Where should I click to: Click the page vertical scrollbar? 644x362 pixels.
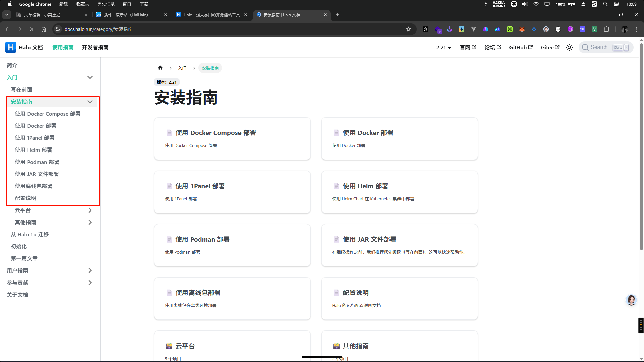pyautogui.click(x=641, y=146)
